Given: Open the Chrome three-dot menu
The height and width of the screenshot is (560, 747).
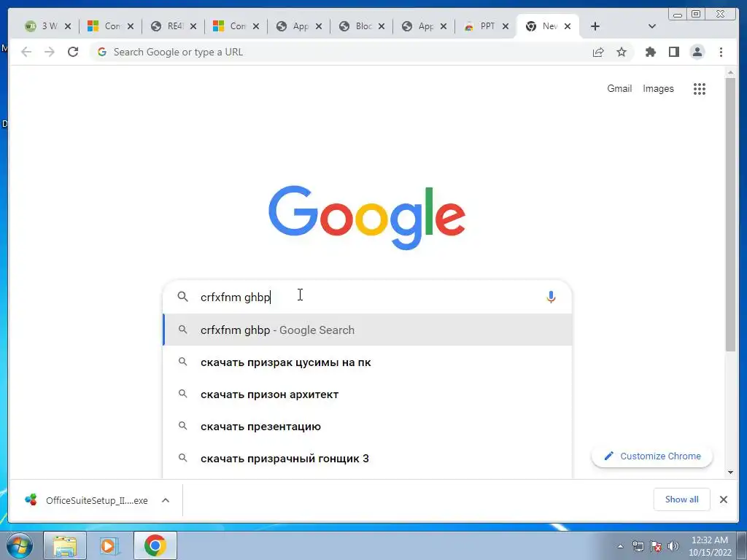Looking at the screenshot, I should [x=721, y=52].
